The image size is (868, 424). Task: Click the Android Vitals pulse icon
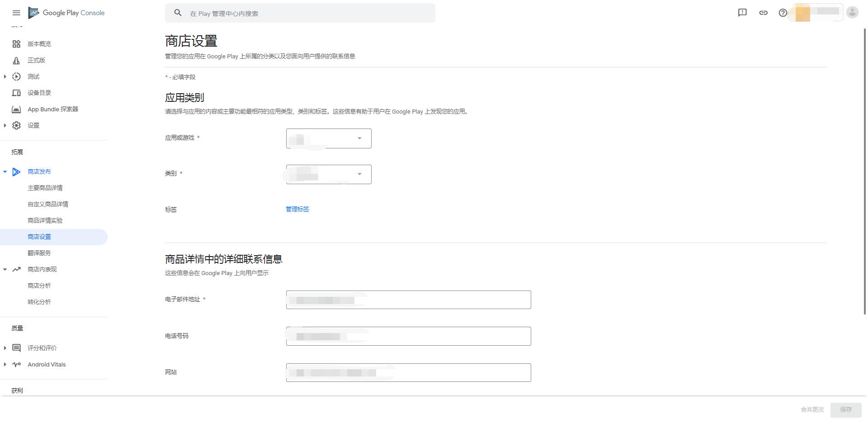point(17,364)
